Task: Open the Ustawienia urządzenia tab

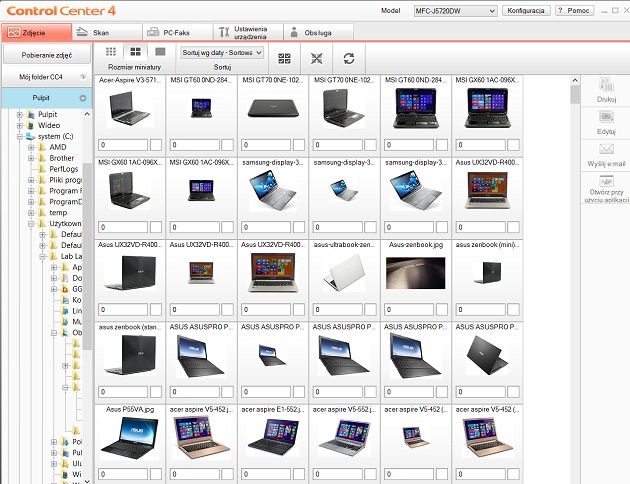Action: tap(248, 32)
